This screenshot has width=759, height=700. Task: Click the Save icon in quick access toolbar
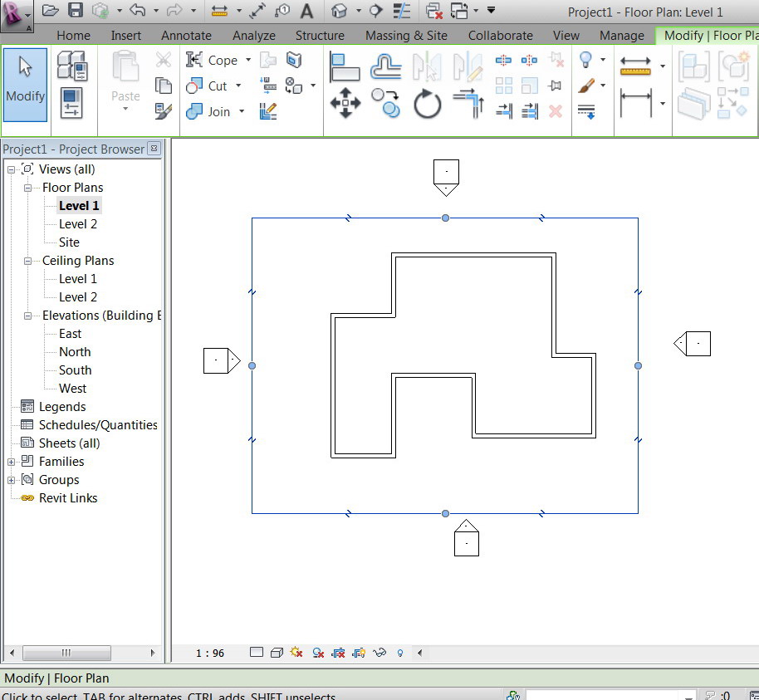76,11
